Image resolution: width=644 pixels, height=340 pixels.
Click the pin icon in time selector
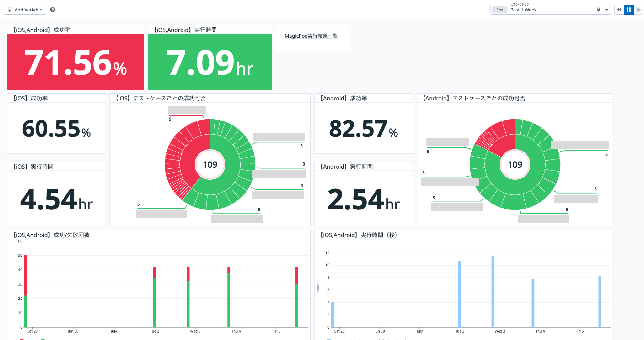(598, 10)
